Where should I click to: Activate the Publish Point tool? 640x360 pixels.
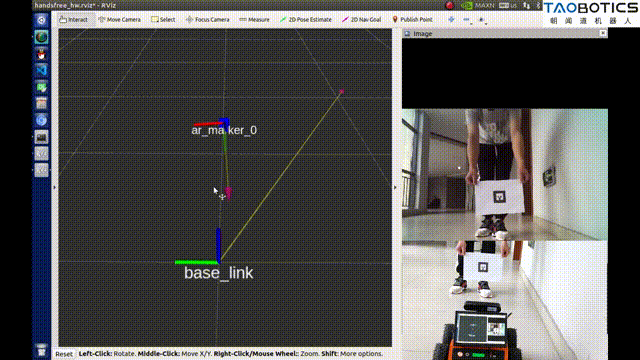pos(412,19)
